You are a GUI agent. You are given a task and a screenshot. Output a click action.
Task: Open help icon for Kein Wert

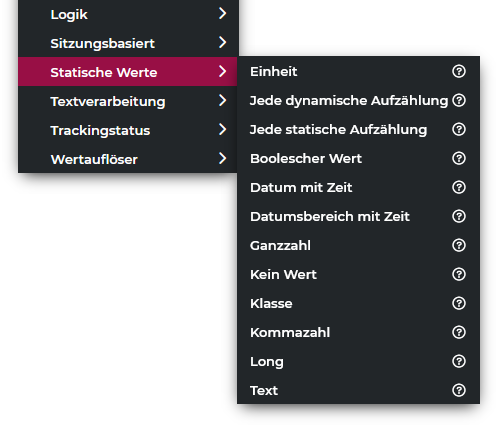(x=459, y=274)
